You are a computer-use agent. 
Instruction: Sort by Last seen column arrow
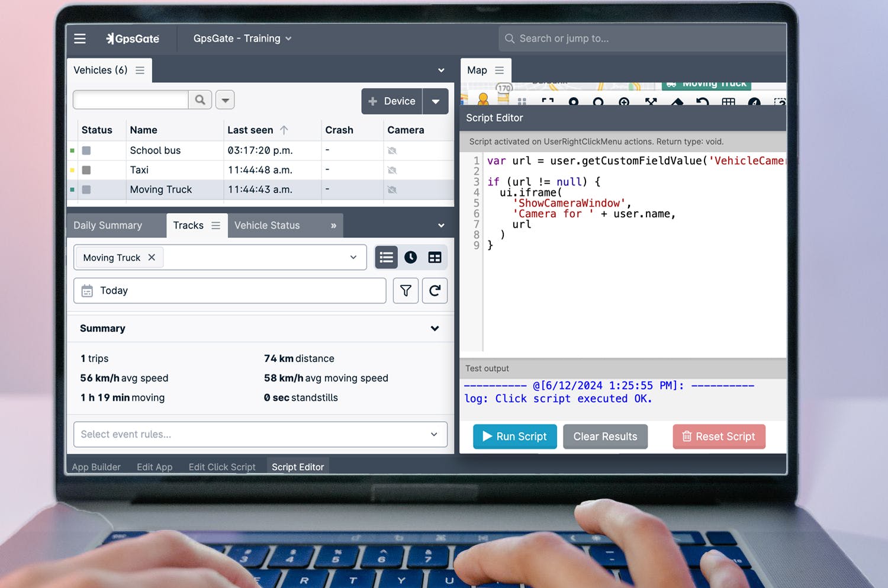[x=284, y=130]
